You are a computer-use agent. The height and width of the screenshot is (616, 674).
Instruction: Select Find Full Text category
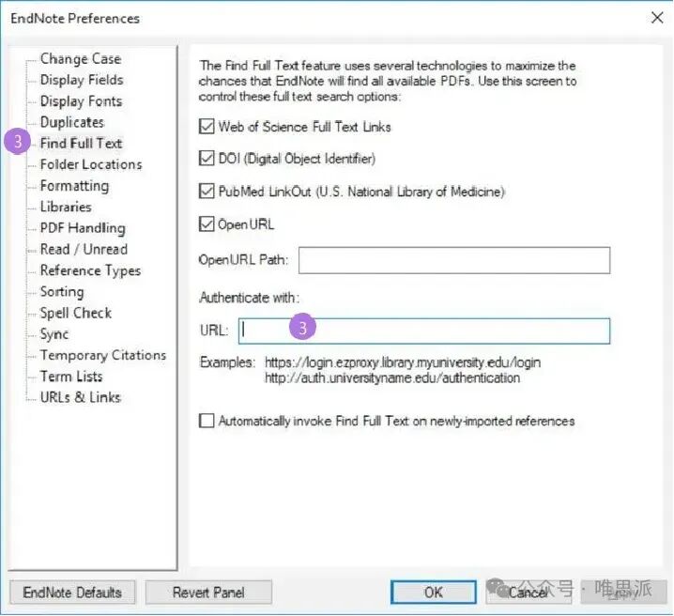[x=82, y=143]
